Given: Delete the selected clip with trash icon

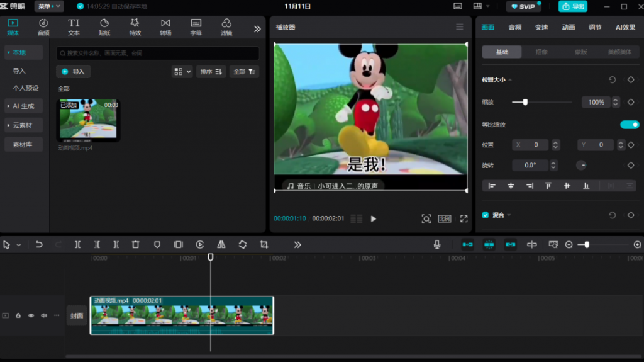Looking at the screenshot, I should click(x=135, y=244).
